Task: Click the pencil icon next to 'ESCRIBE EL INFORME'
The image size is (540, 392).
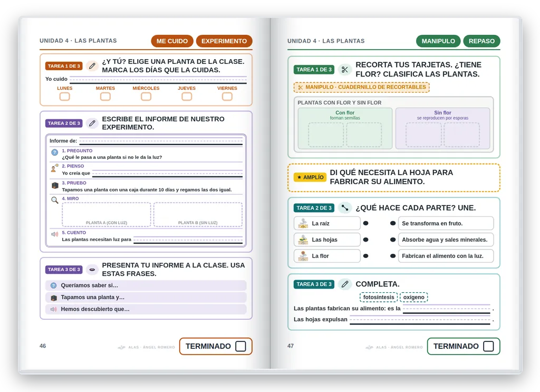Action: tap(92, 123)
